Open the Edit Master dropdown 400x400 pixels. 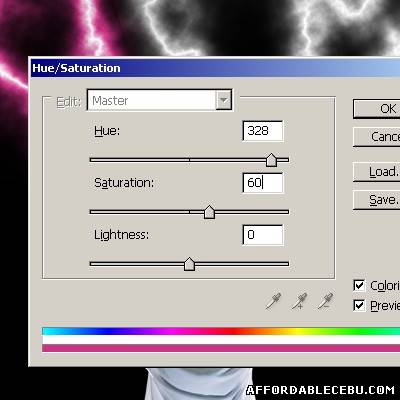[x=160, y=100]
